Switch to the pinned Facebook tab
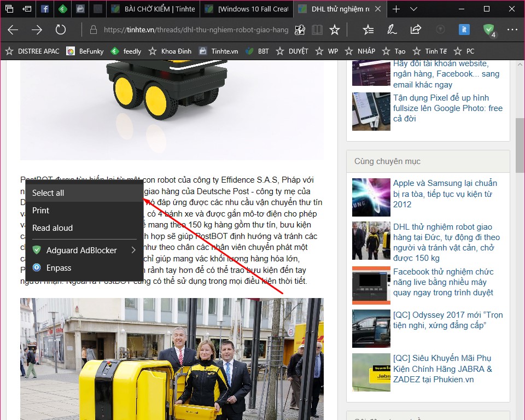This screenshot has height=420, width=525. pyautogui.click(x=45, y=9)
